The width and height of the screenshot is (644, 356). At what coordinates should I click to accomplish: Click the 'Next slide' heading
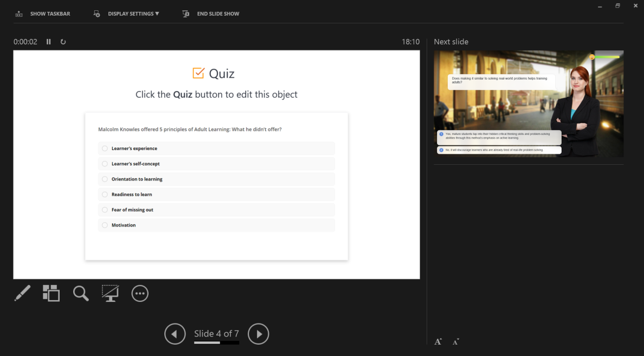click(451, 42)
